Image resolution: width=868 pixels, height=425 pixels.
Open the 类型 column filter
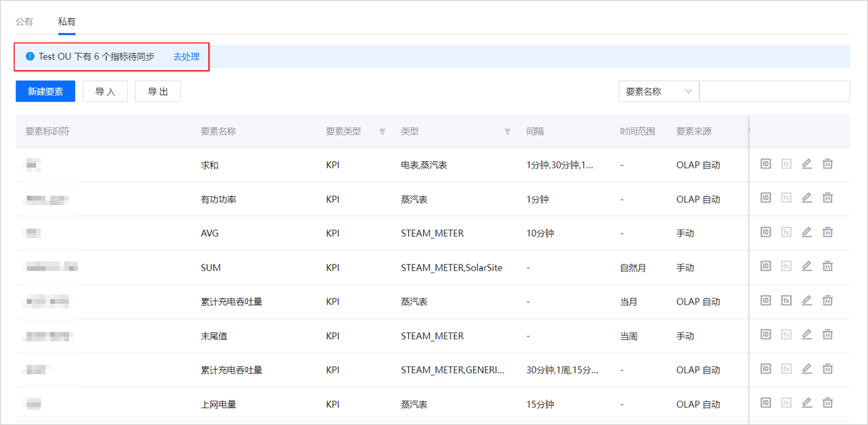coord(507,132)
